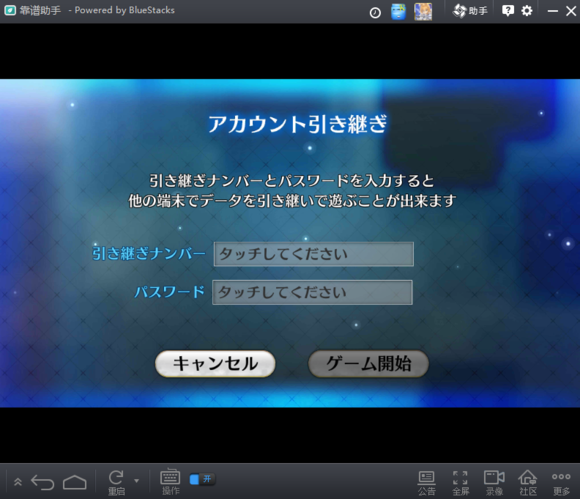This screenshot has width=580, height=499.
Task: Expand the dropdown arrow beside restart
Action: tap(136, 481)
